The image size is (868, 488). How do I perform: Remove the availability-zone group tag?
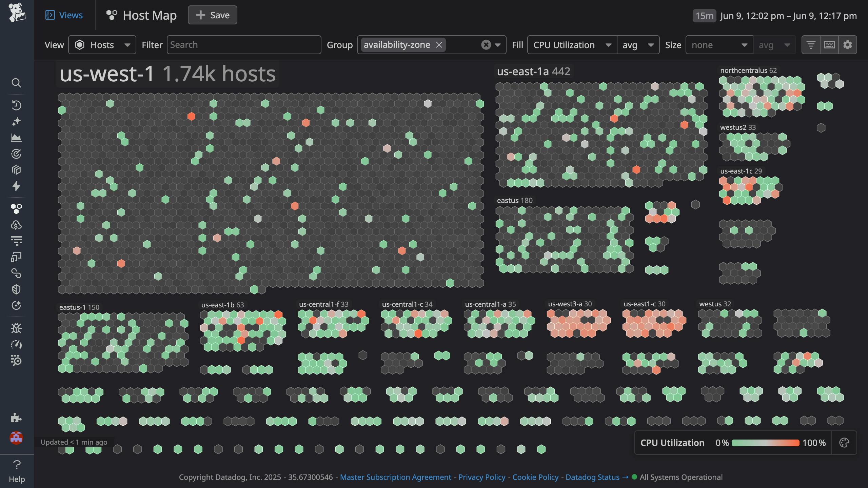click(439, 45)
